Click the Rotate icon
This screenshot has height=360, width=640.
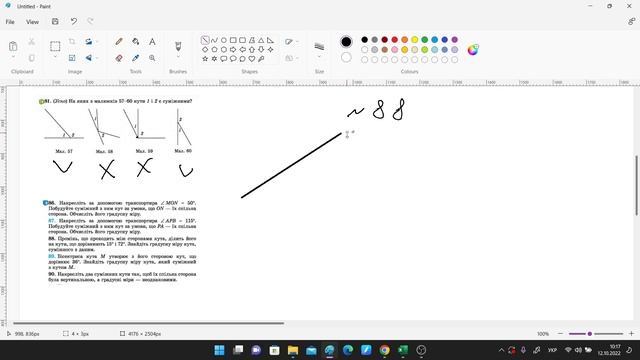point(89,42)
